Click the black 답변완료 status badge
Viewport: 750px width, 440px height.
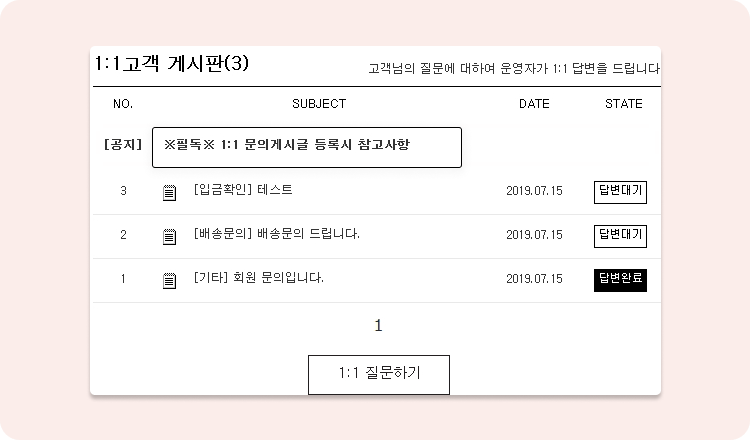click(x=620, y=280)
